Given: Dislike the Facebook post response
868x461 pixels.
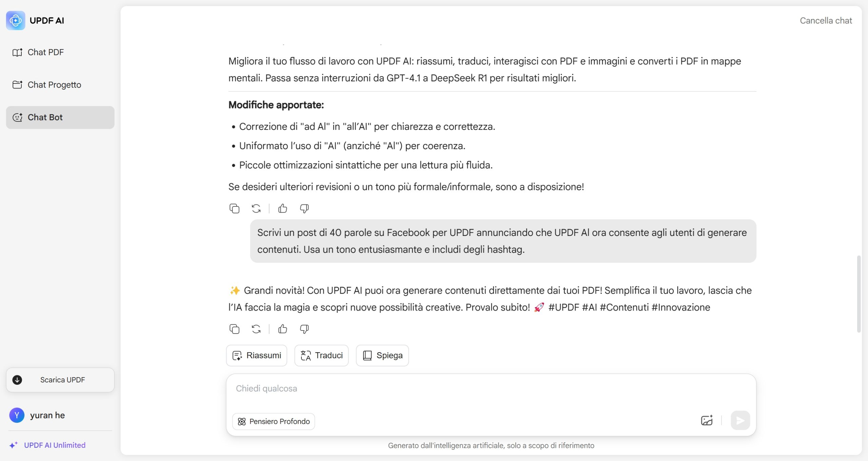Looking at the screenshot, I should pyautogui.click(x=304, y=329).
